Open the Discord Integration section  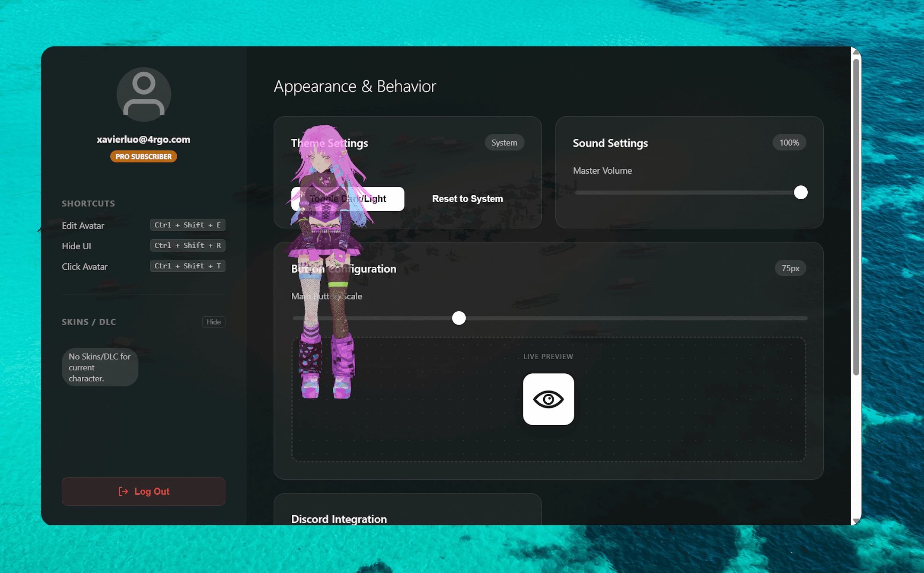coord(339,519)
